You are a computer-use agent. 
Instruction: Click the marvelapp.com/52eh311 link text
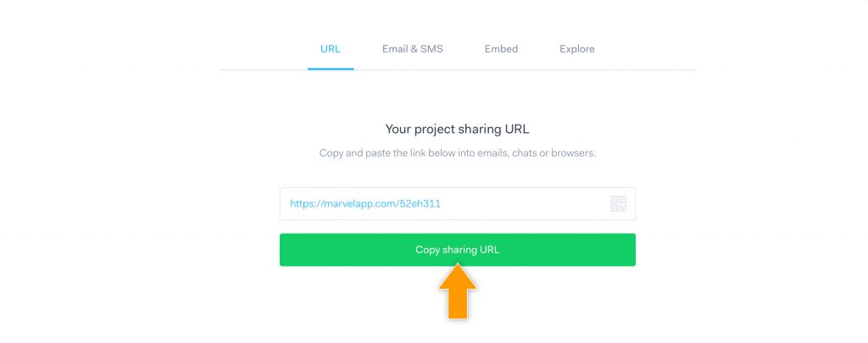click(365, 203)
